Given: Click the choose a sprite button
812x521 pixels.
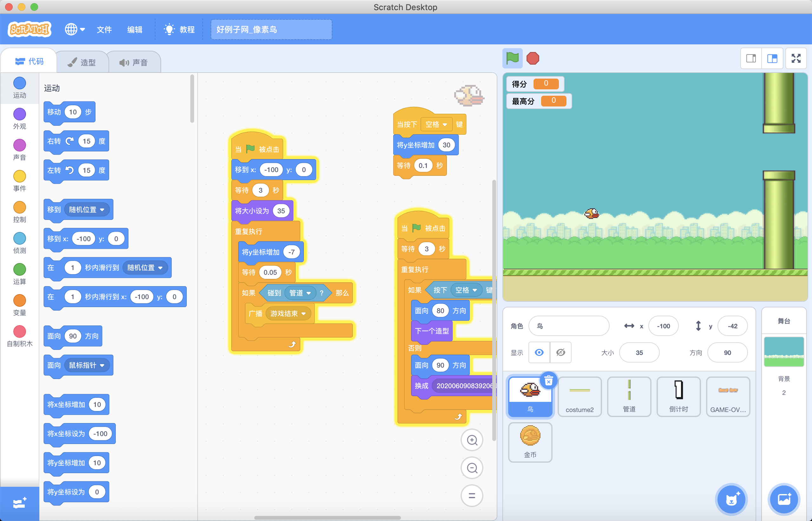Looking at the screenshot, I should pos(731,499).
